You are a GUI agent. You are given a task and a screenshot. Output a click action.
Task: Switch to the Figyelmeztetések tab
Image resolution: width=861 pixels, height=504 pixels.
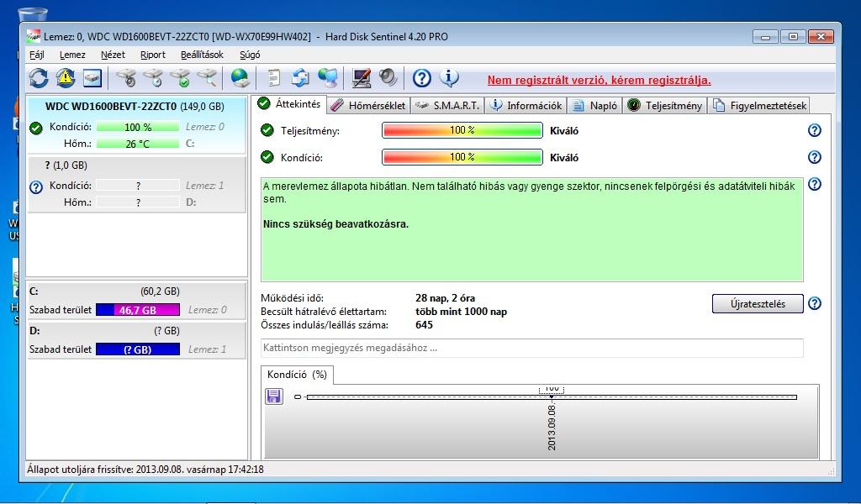pos(759,105)
